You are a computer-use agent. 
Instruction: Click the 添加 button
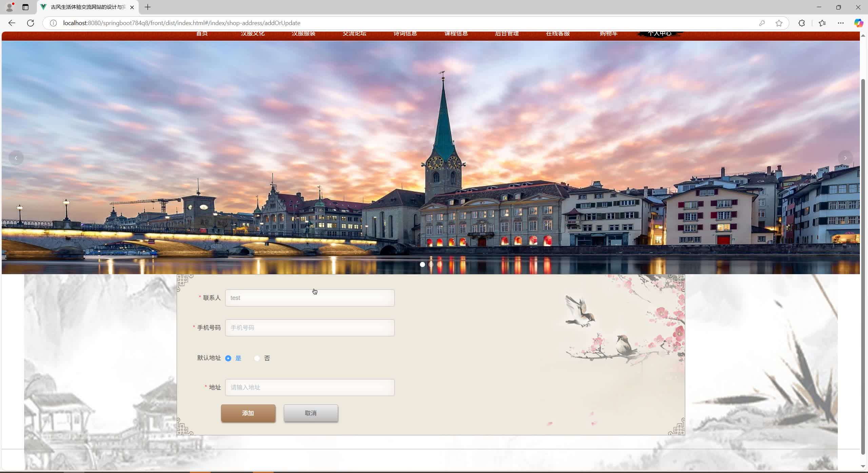(248, 413)
